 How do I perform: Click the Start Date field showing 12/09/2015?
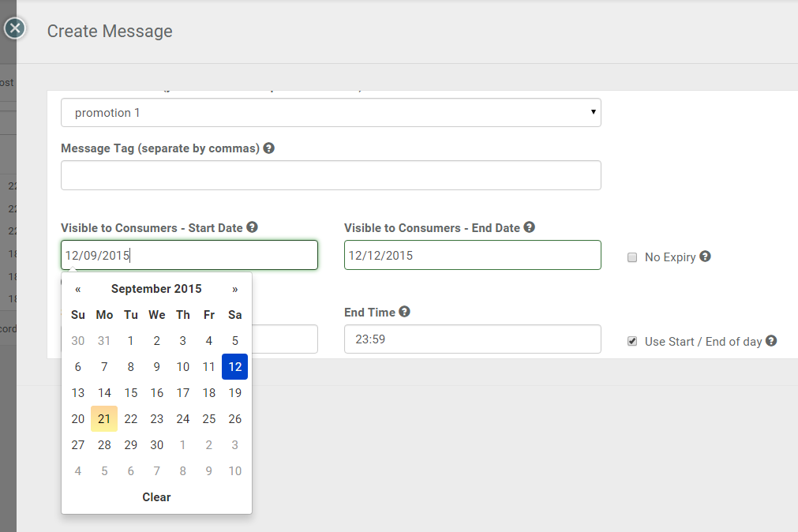(x=189, y=254)
